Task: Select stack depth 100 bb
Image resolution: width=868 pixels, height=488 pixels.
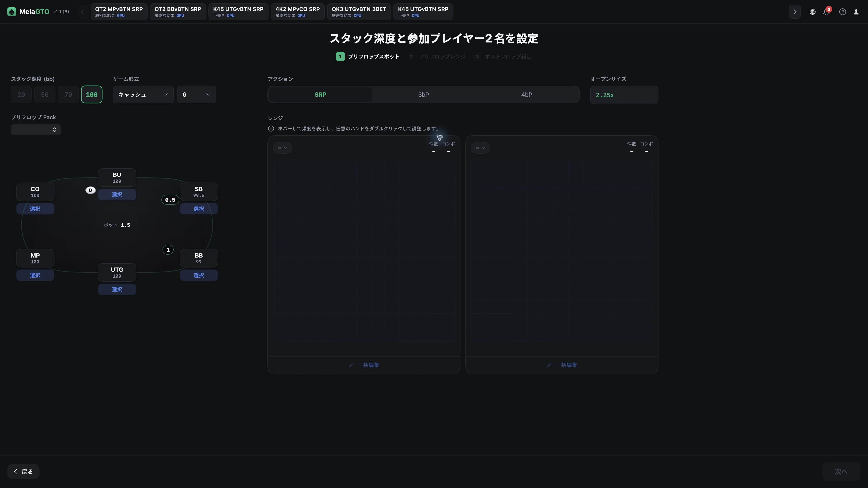Action: point(92,95)
